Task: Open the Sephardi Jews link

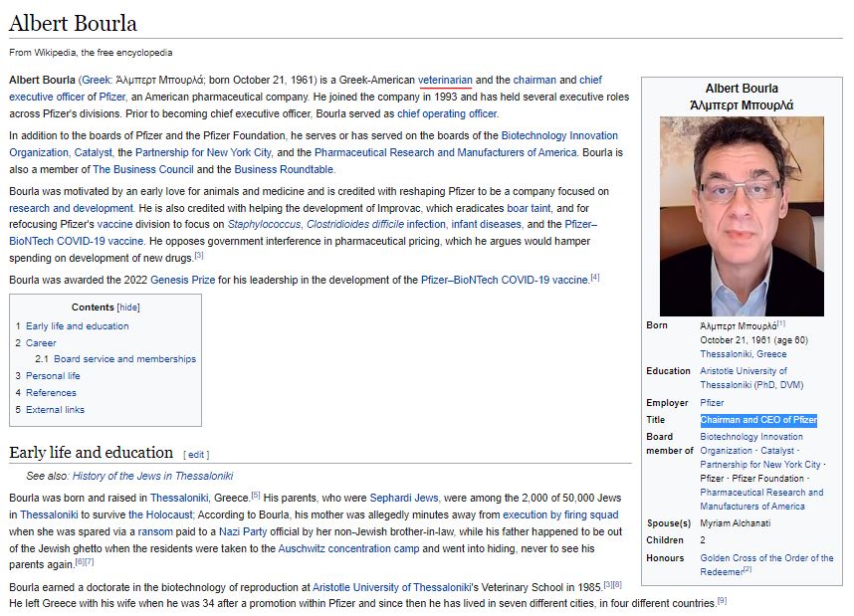Action: (403, 498)
